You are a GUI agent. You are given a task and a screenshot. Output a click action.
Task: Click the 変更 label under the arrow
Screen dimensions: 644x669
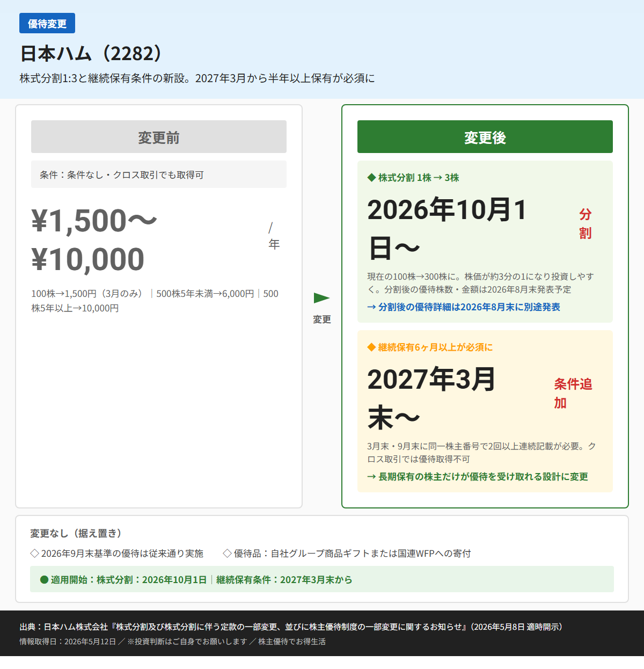pyautogui.click(x=322, y=319)
